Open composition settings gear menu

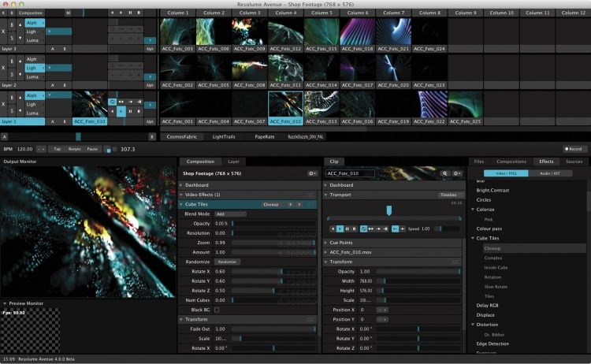[312, 173]
